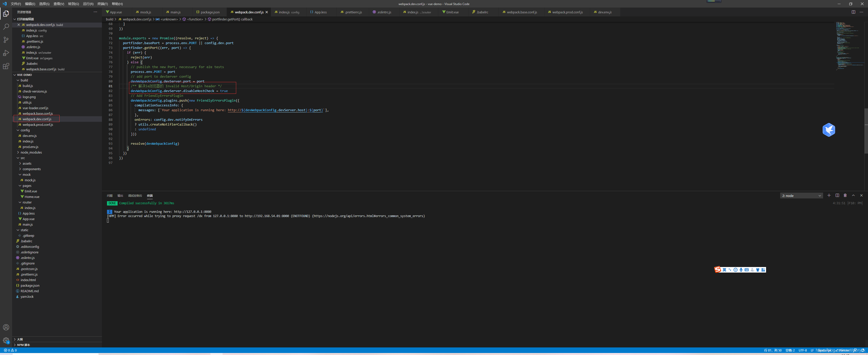
Task: Click 行 81, 列 50 cursor position in status bar
Action: (x=773, y=350)
